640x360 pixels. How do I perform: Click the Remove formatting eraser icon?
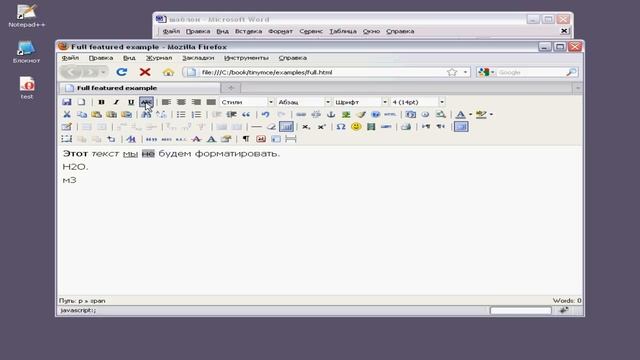pos(271,127)
